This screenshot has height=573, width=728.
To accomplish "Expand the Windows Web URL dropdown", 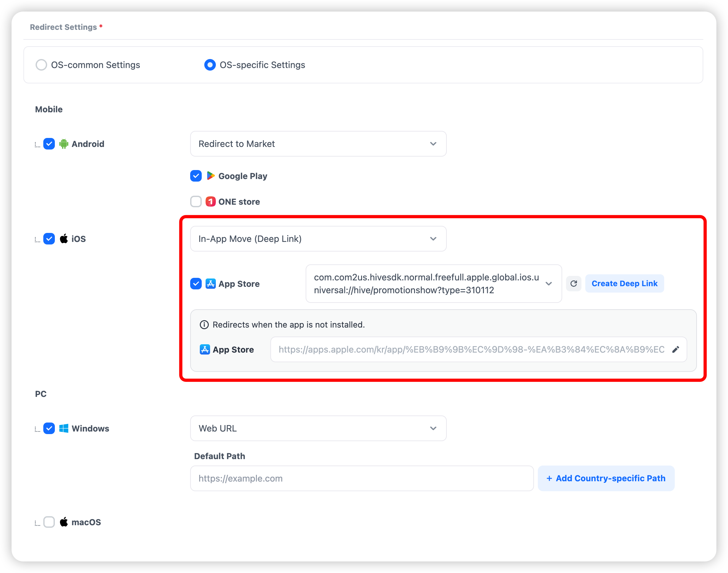I will [x=318, y=428].
